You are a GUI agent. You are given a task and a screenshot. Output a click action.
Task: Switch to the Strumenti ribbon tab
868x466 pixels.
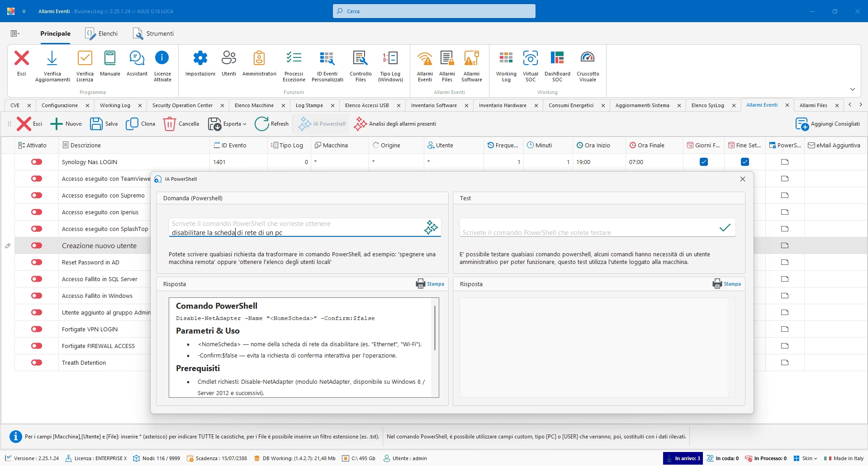coord(153,33)
